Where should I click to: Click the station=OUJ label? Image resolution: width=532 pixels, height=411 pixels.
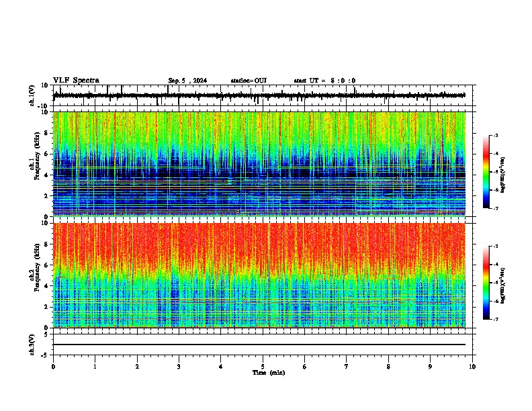point(249,81)
